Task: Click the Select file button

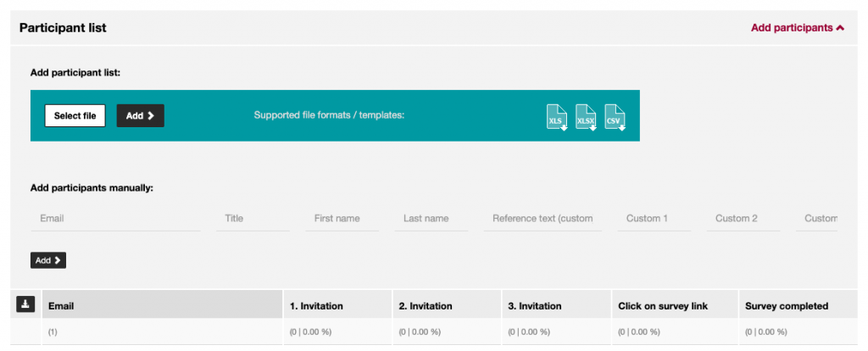Action: point(75,115)
